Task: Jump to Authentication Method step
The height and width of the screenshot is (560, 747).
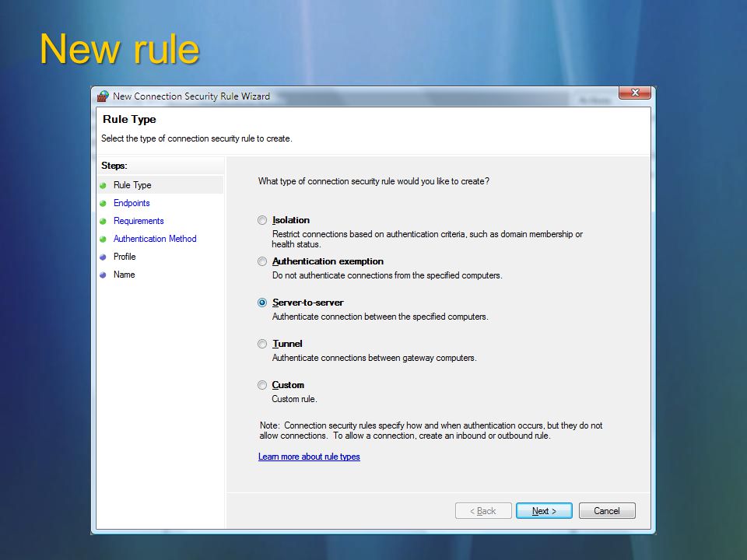Action: [x=155, y=239]
